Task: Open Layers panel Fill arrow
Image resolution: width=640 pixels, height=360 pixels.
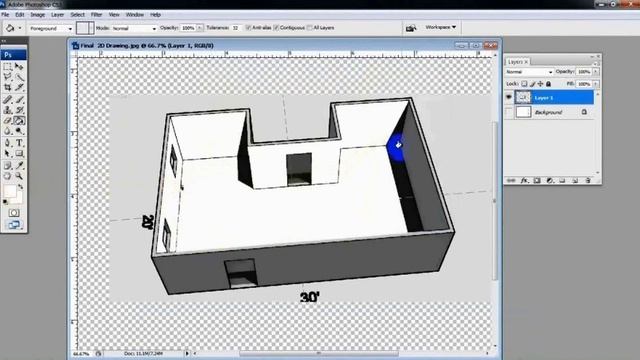Action: tap(596, 84)
